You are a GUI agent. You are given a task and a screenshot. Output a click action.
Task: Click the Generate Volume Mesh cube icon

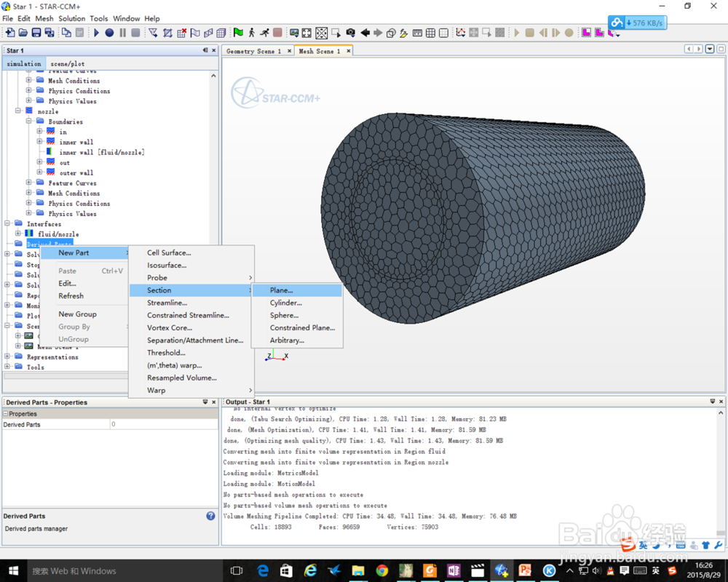(x=221, y=33)
